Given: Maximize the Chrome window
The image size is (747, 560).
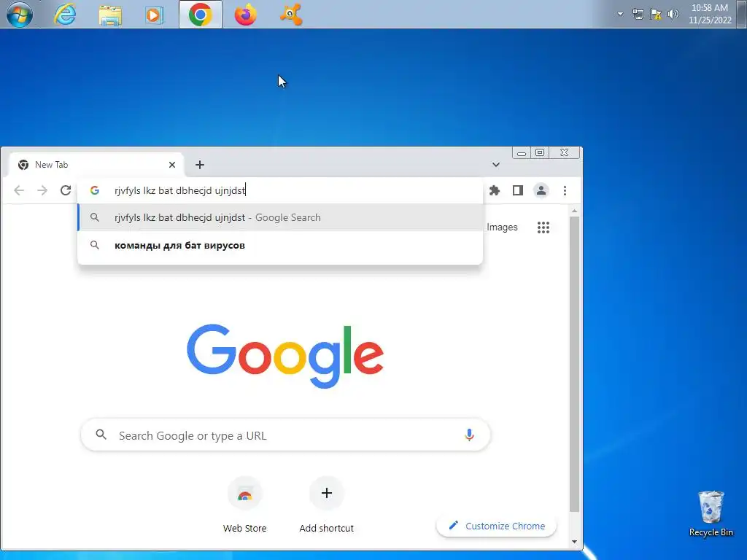Looking at the screenshot, I should click(x=540, y=153).
